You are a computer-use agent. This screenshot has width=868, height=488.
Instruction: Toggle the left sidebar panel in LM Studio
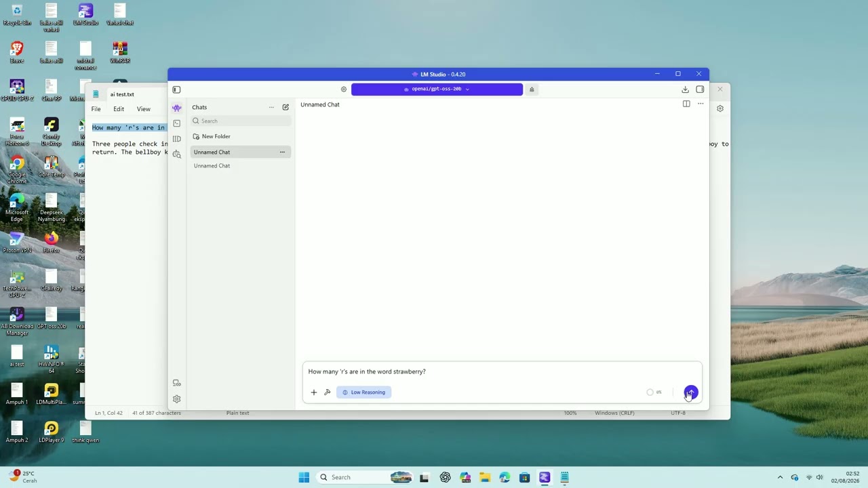(x=176, y=89)
